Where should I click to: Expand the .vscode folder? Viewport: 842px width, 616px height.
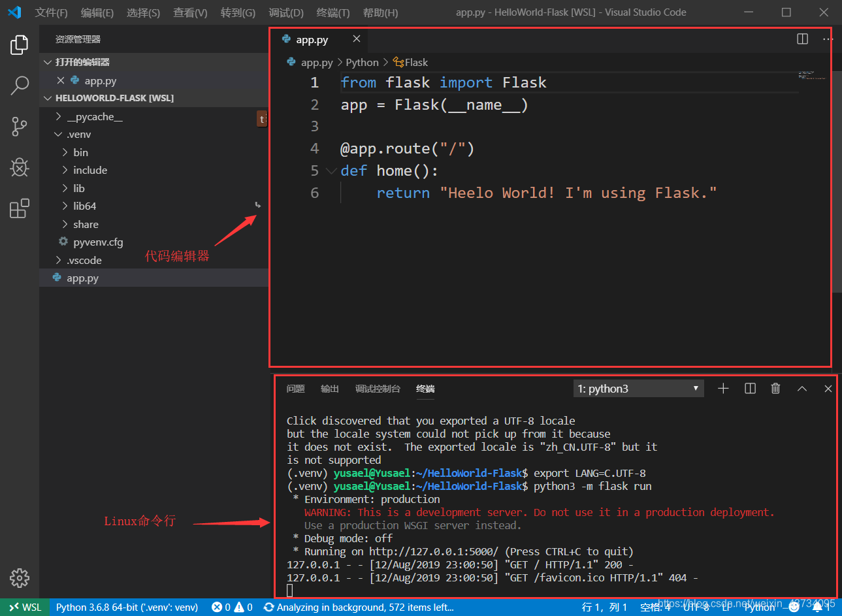[59, 260]
